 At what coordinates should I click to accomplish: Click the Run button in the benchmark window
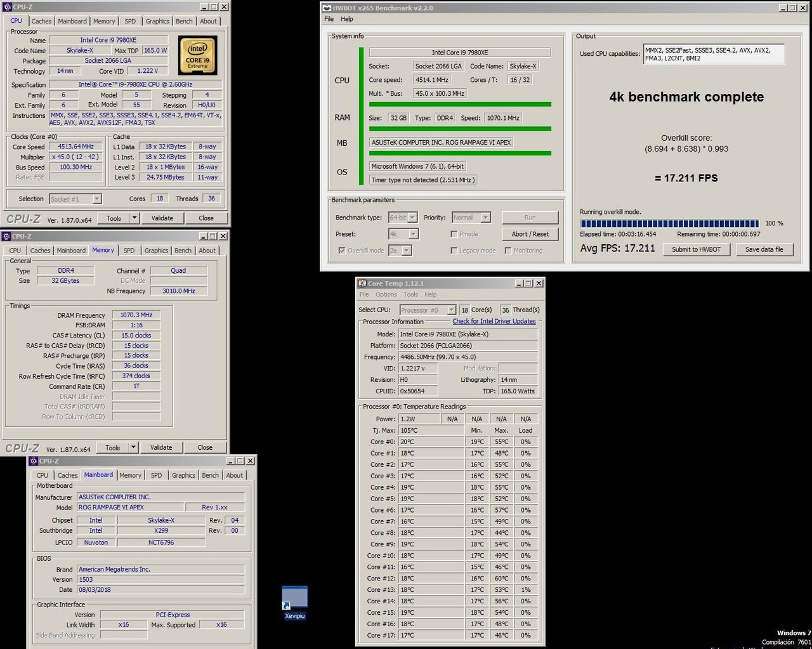pos(530,218)
